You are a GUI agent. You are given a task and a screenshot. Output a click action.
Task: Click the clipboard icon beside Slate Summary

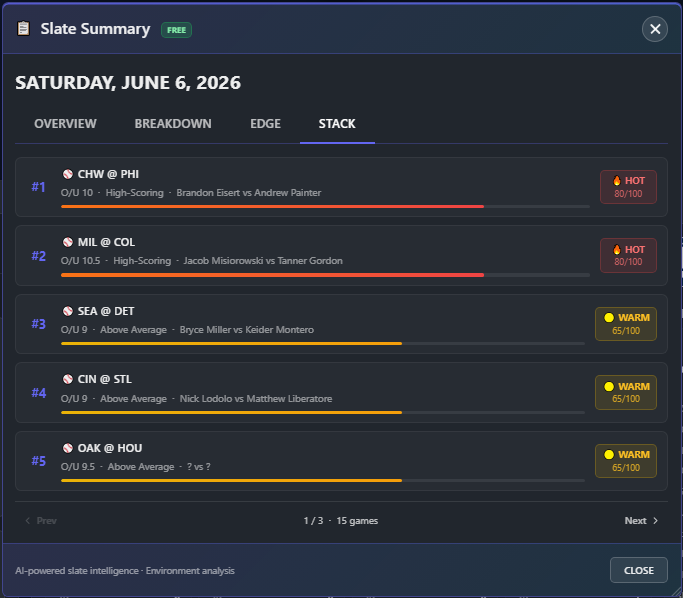pyautogui.click(x=24, y=29)
